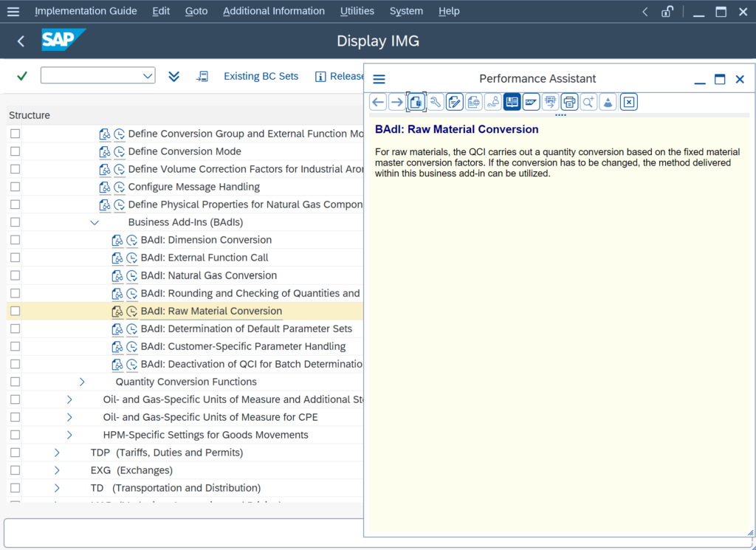The width and height of the screenshot is (756, 550).
Task: Open the Goto menu
Action: pyautogui.click(x=196, y=11)
